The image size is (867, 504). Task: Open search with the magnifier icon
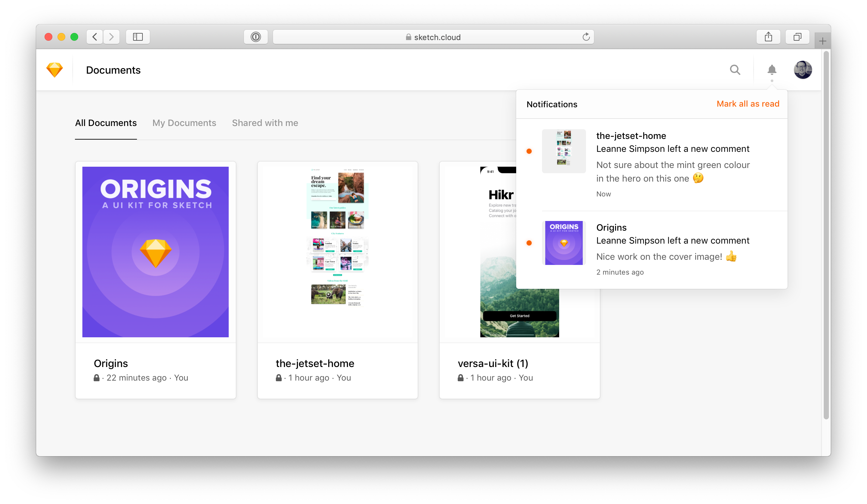(735, 70)
